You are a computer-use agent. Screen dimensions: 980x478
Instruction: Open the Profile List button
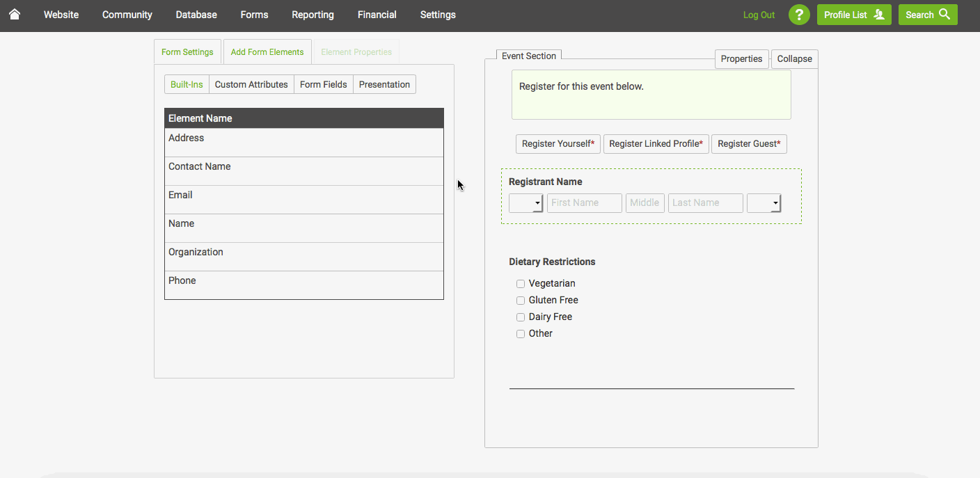click(x=854, y=15)
